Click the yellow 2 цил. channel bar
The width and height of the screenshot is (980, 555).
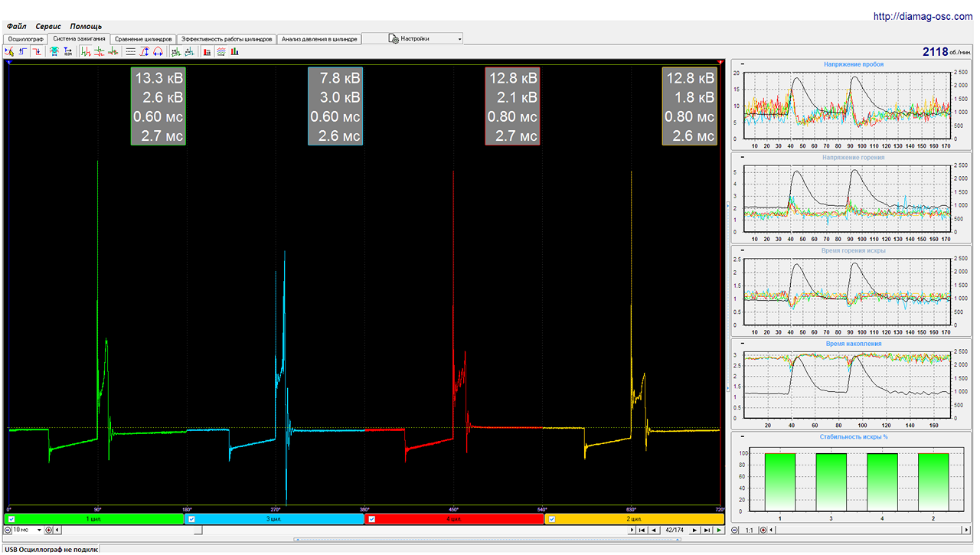point(635,519)
